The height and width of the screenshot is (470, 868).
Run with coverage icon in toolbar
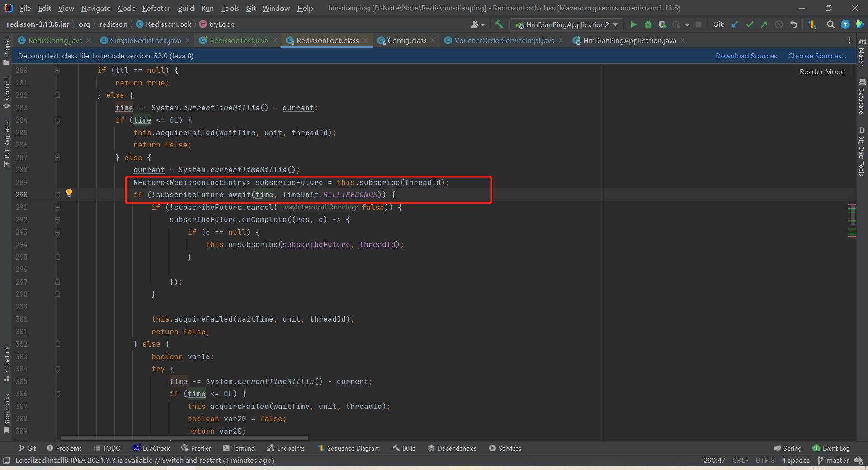click(x=662, y=24)
